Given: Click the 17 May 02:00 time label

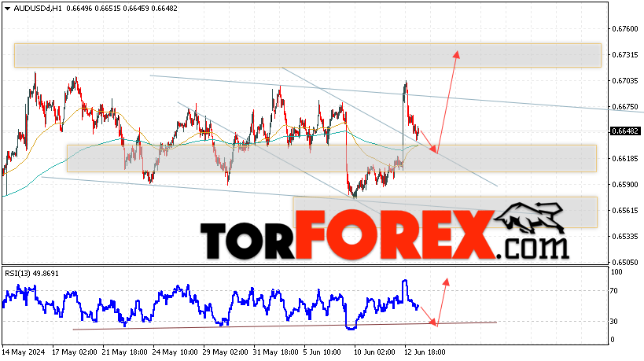Looking at the screenshot, I should click(75, 352).
